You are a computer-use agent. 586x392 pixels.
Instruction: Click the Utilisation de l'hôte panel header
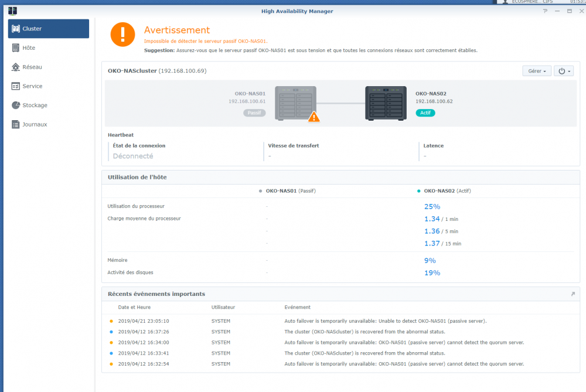click(x=340, y=177)
